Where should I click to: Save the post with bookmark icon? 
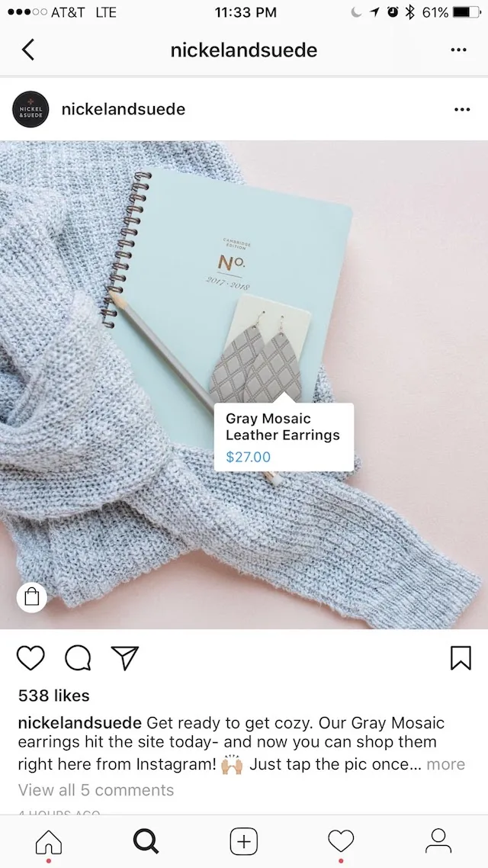(461, 658)
